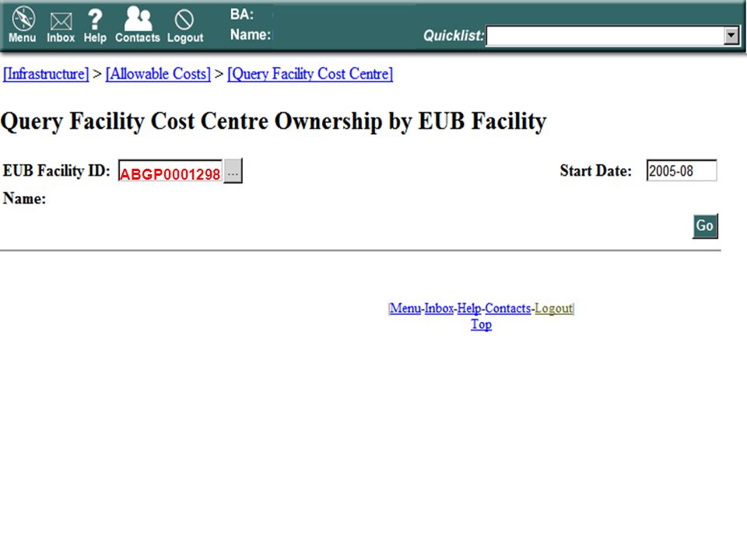This screenshot has height=560, width=747.
Task: Go to Allowable Costs breadcrumb link
Action: [158, 74]
